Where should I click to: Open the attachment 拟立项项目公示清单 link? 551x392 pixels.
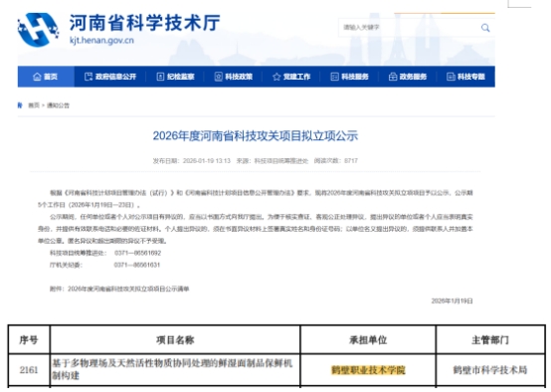[128, 289]
